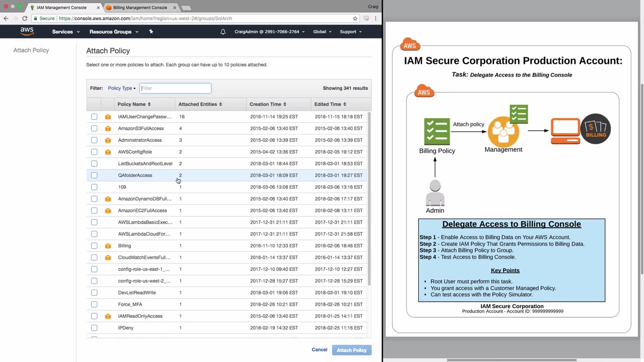Check the Billing policy checkbox
644x362 pixels.
point(94,246)
